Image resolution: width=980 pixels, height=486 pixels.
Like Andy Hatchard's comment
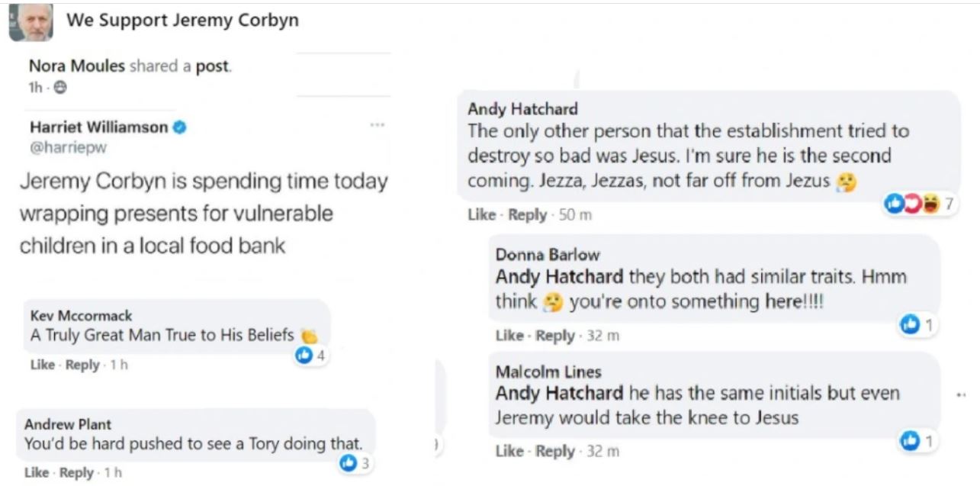coord(481,215)
